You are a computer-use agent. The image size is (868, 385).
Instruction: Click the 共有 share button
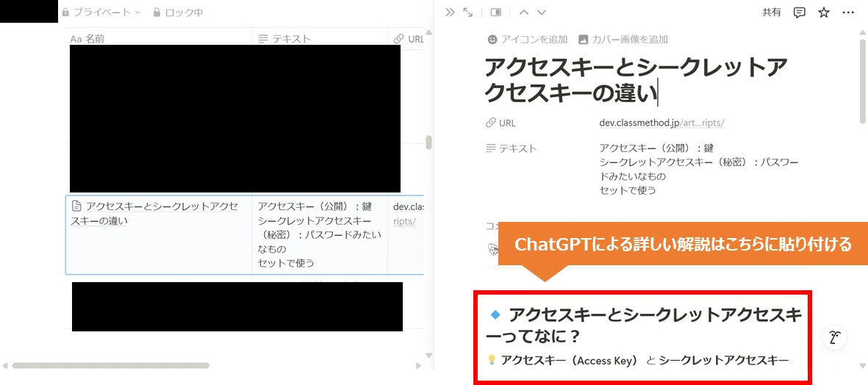click(x=772, y=12)
